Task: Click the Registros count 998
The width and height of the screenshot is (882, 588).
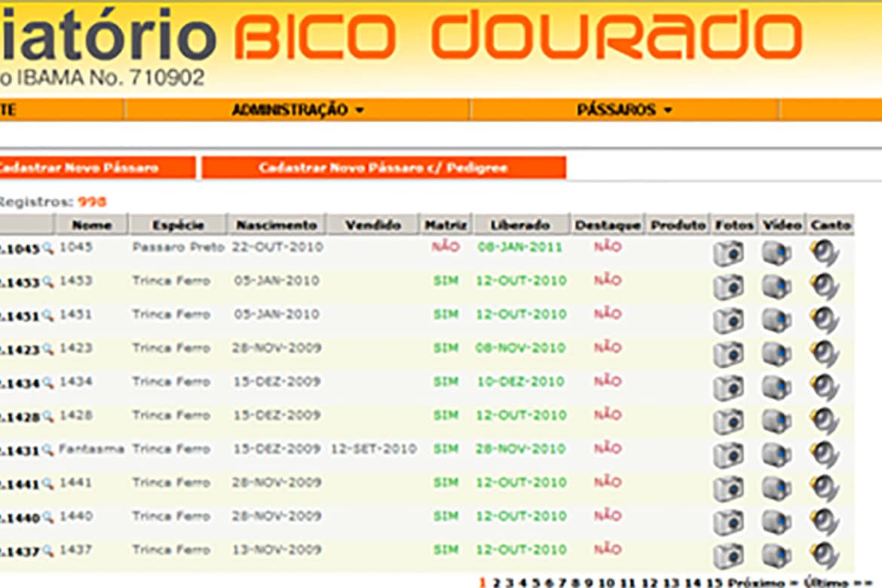Action: coord(92,201)
